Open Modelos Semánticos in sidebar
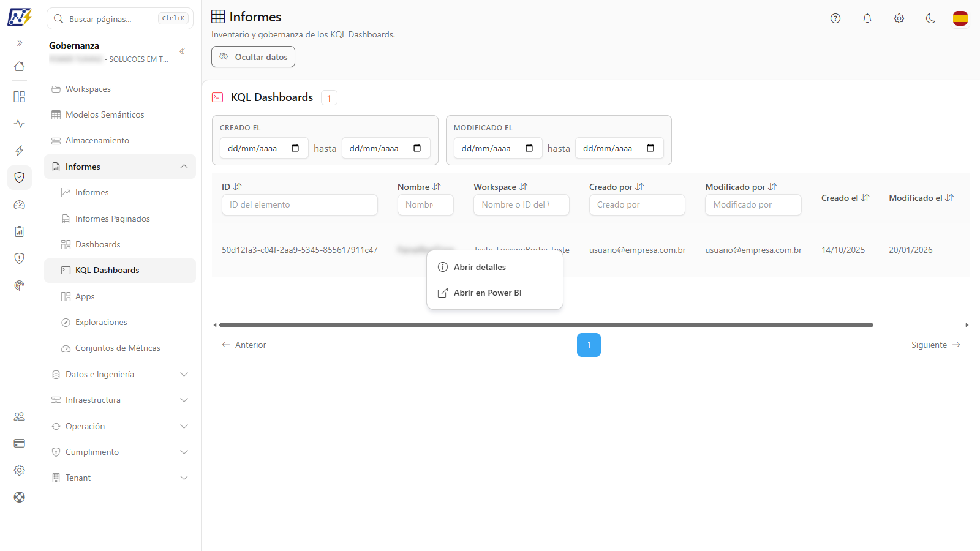Image resolution: width=980 pixels, height=551 pixels. (120, 114)
